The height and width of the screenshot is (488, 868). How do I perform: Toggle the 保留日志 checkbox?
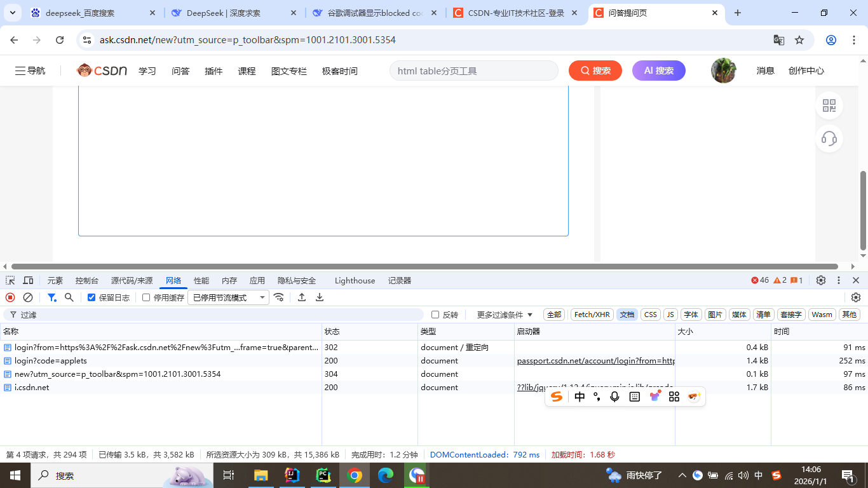(x=92, y=297)
